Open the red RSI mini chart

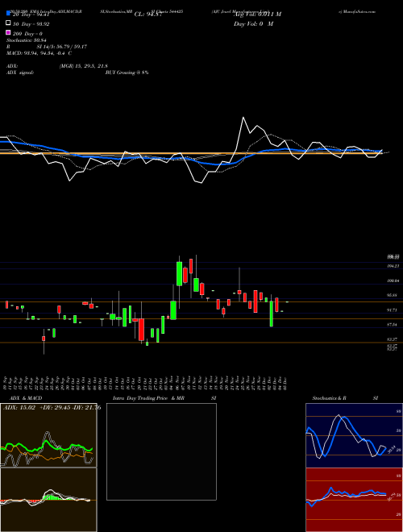point(354,500)
